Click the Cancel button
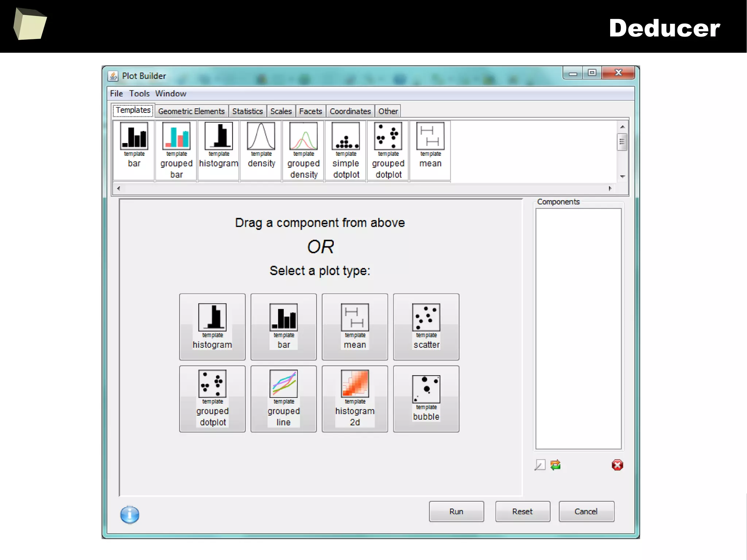Viewport: 747px width, 560px height. point(586,511)
